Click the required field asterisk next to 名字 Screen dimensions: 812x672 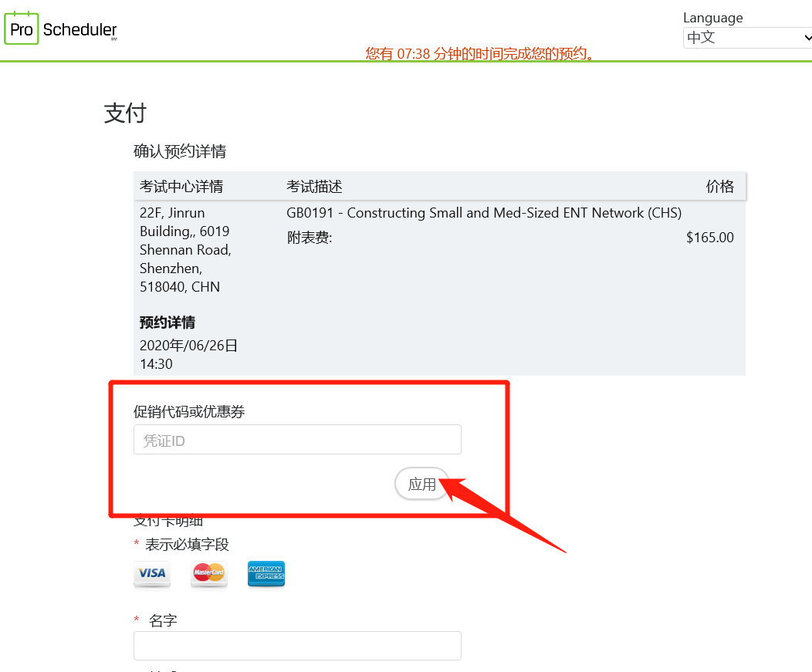[136, 620]
